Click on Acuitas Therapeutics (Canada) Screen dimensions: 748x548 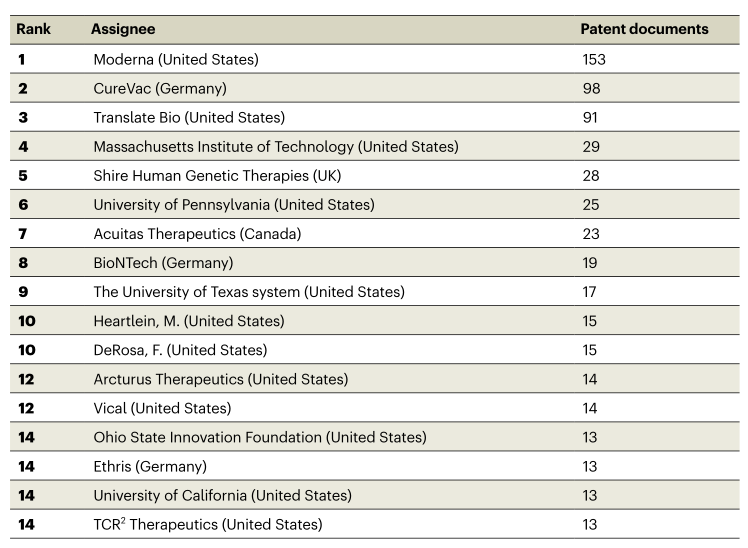tap(197, 234)
